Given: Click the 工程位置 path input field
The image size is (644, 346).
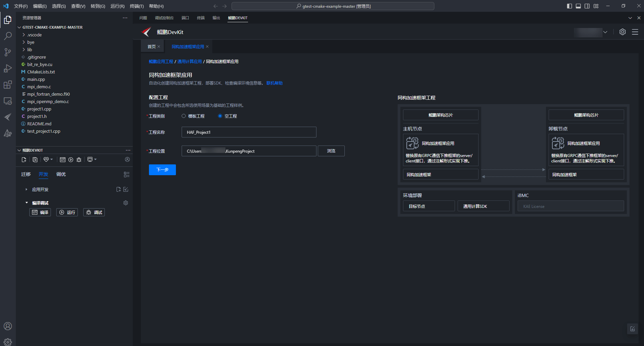Looking at the screenshot, I should coord(249,151).
